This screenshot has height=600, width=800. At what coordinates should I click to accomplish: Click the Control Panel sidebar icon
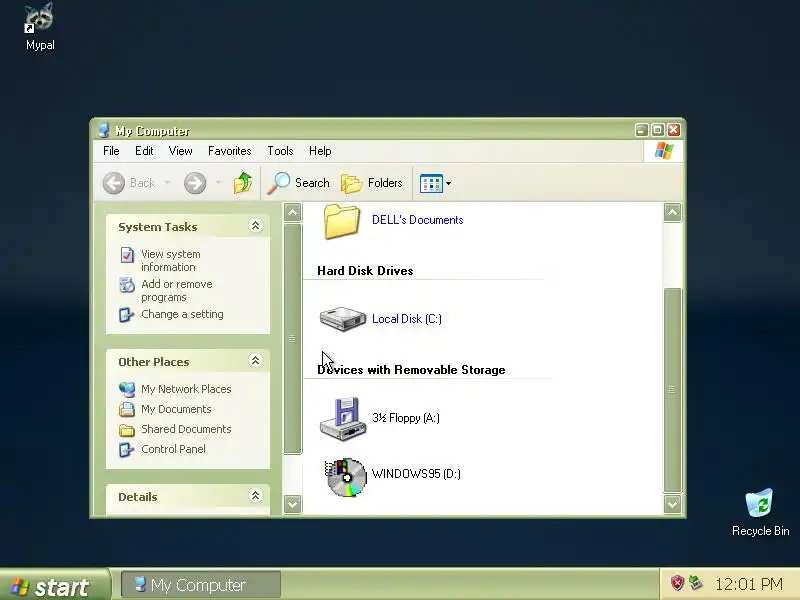pos(126,449)
